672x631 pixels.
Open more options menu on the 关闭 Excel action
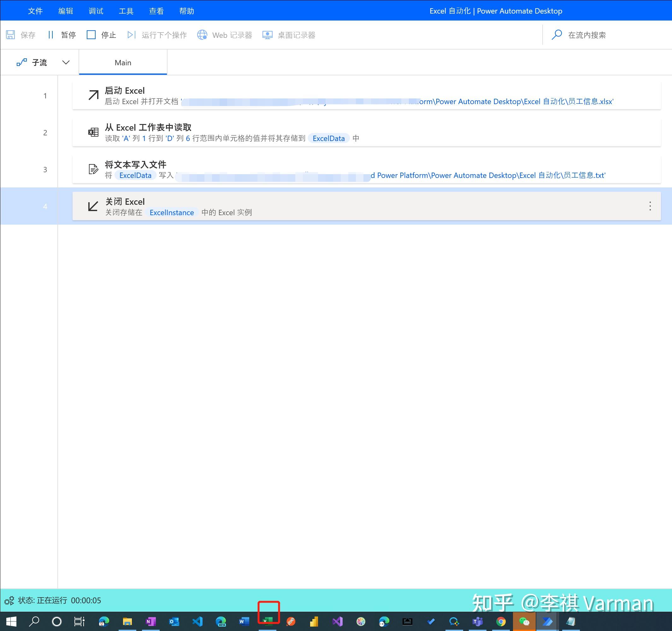(650, 206)
